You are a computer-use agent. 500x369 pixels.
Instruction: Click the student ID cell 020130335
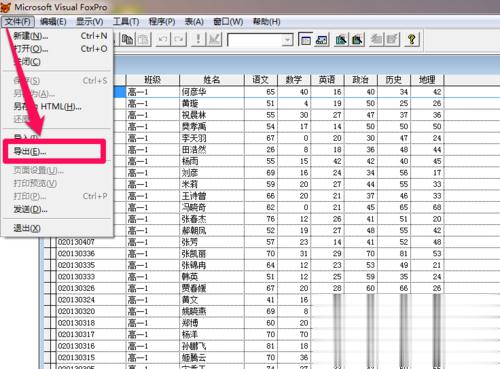coord(90,265)
